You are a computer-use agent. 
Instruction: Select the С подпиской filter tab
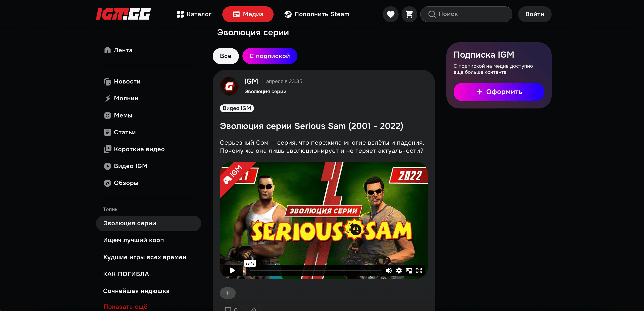click(x=269, y=56)
